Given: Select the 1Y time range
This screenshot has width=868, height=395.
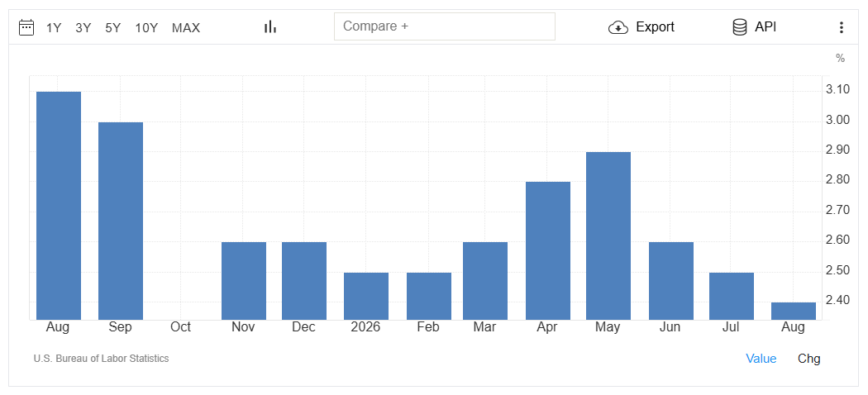Looking at the screenshot, I should [54, 27].
